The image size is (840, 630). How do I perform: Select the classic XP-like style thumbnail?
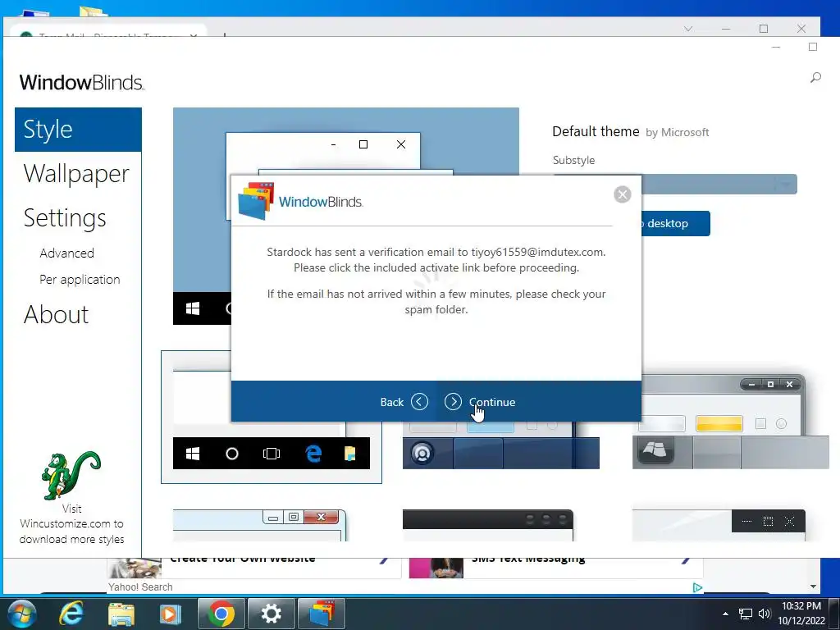click(259, 525)
